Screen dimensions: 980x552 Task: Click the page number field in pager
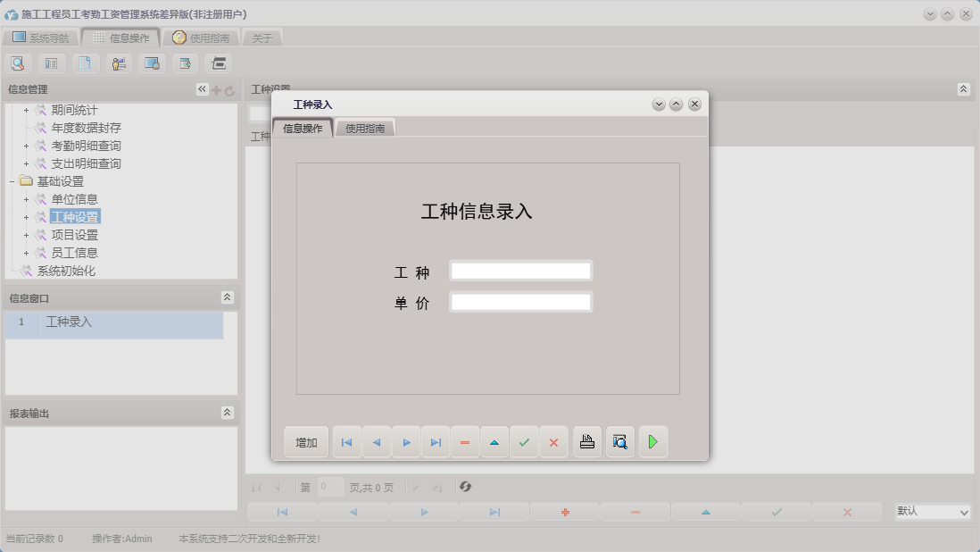[x=330, y=487]
